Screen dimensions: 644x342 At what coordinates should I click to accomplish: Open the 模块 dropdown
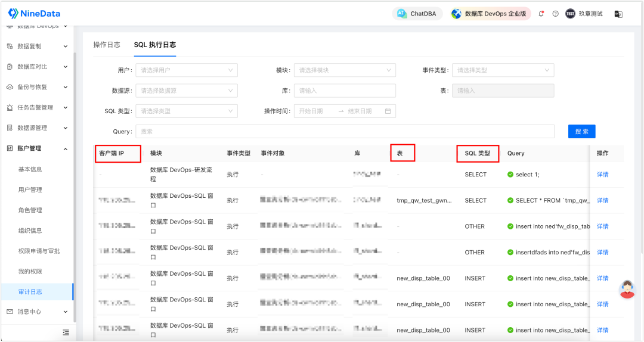click(345, 70)
